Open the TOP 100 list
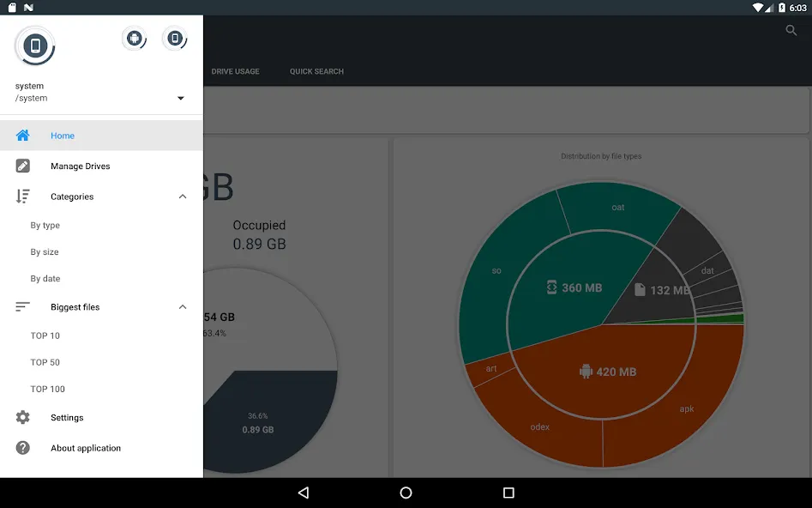The image size is (812, 508). point(48,389)
